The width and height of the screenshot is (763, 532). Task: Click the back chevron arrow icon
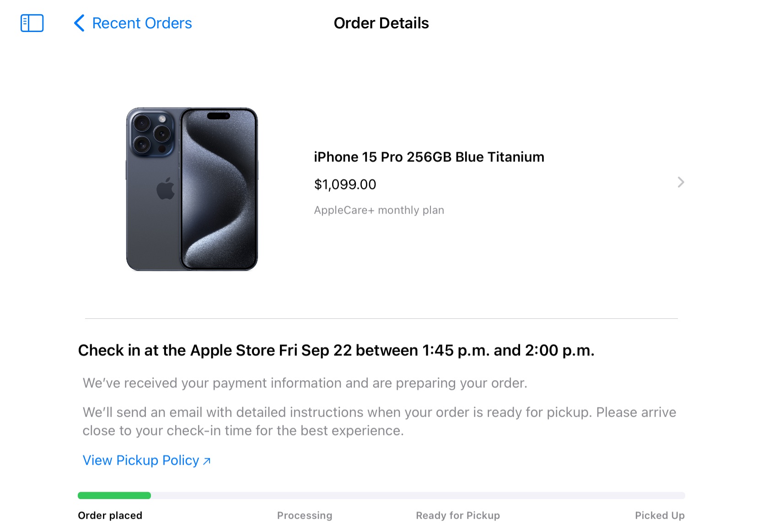coord(79,23)
